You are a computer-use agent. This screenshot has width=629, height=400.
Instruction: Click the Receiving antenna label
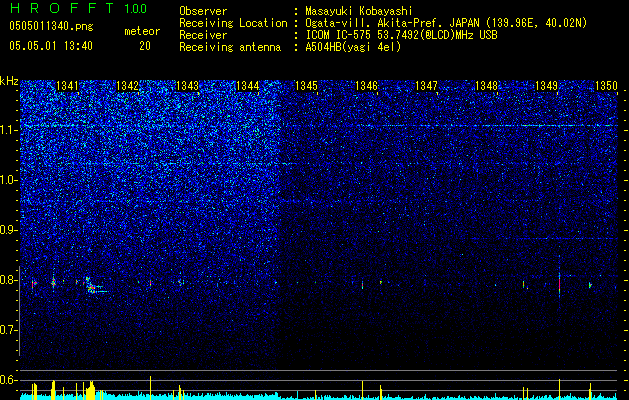coord(230,47)
